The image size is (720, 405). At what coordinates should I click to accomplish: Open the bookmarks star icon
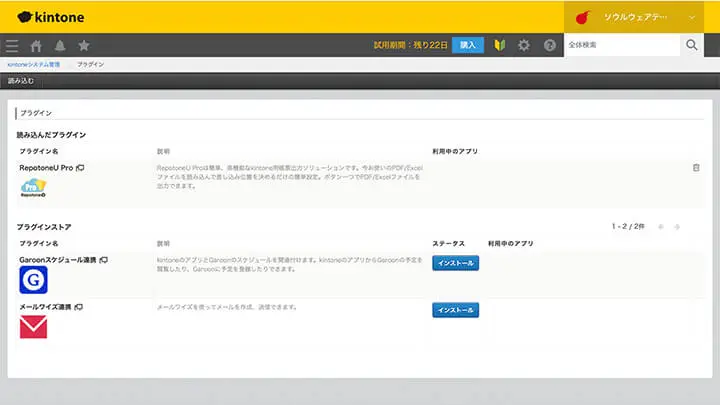(84, 45)
